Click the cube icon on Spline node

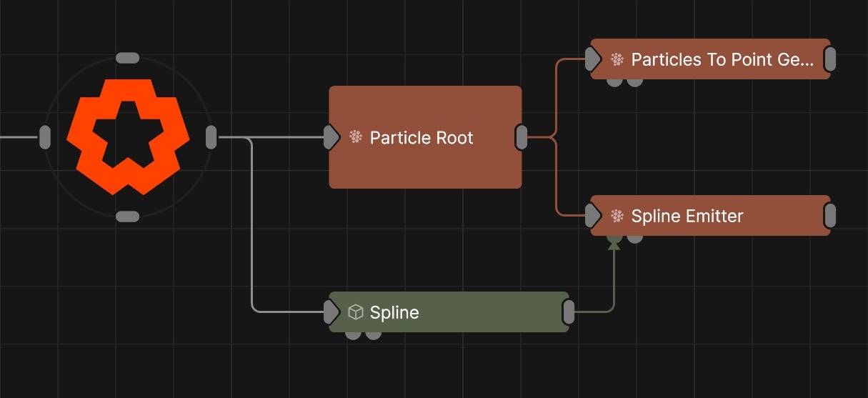point(355,312)
